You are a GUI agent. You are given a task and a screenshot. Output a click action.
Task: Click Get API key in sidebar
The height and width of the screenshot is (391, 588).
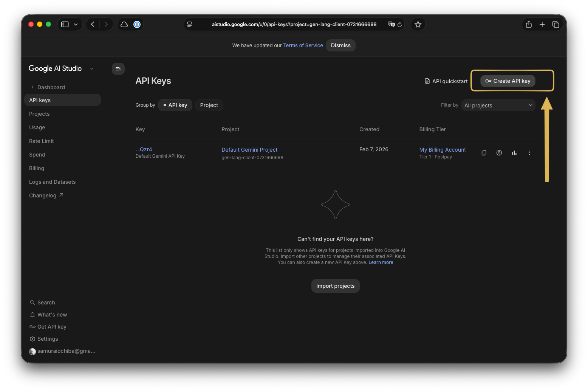48,327
